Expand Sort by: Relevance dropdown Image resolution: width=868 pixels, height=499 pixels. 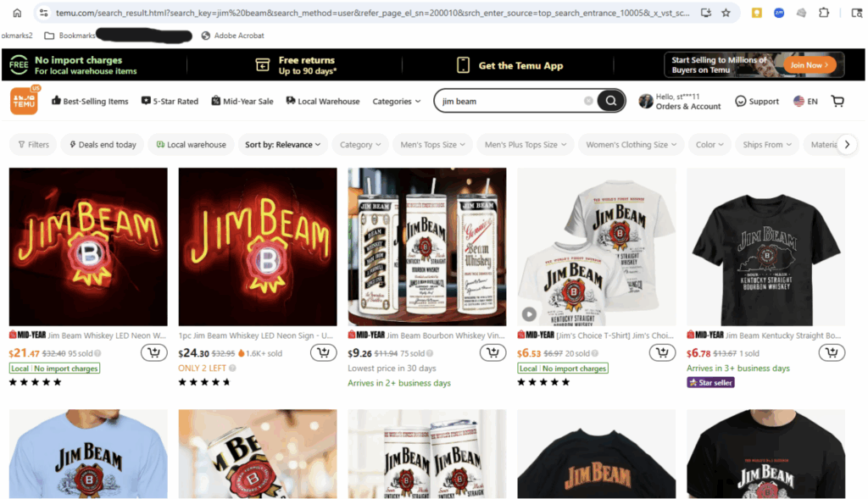point(282,144)
